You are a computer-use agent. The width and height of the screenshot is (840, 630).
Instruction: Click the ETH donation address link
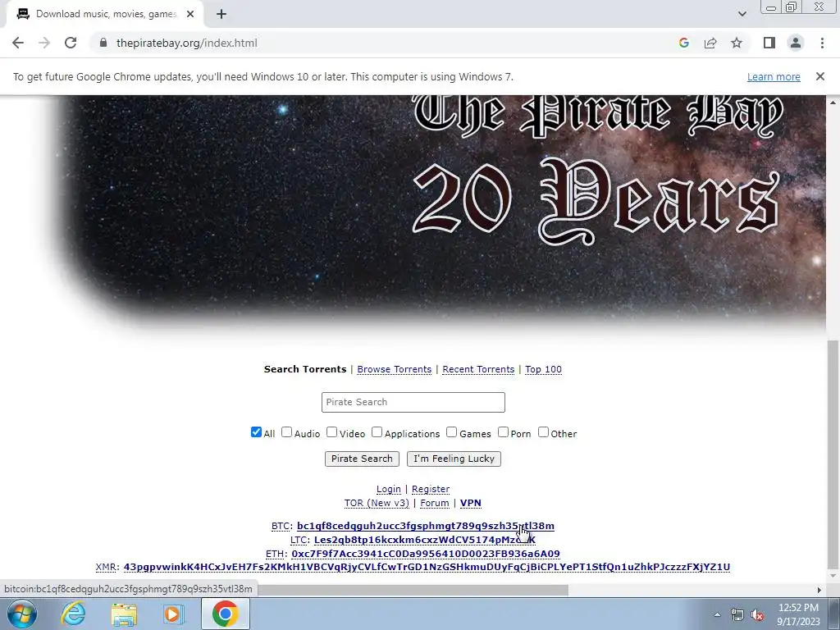pyautogui.click(x=426, y=554)
